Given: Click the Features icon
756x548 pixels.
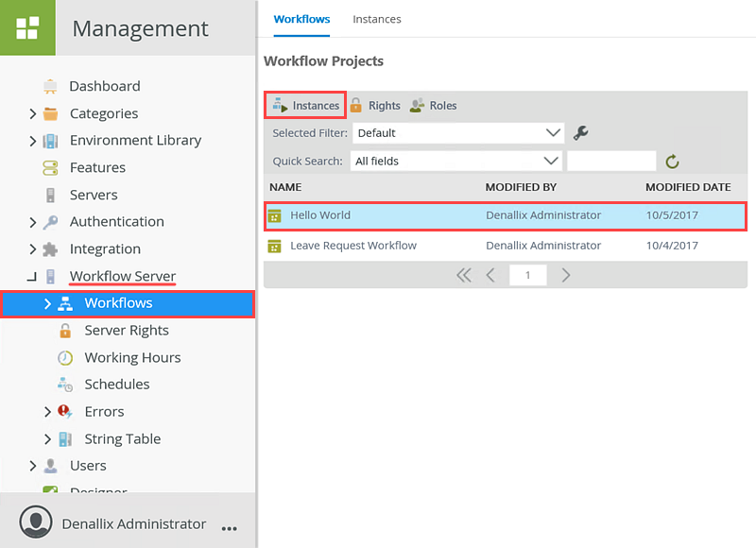Looking at the screenshot, I should [x=50, y=168].
